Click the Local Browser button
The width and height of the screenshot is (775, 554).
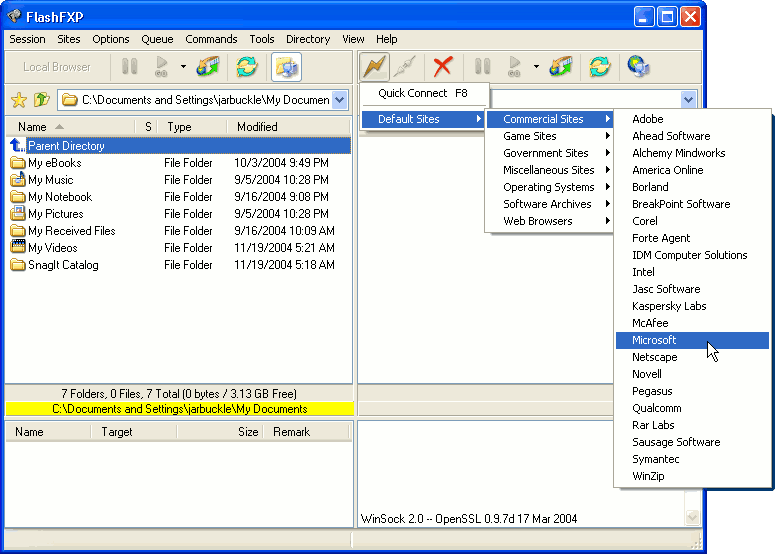[x=57, y=67]
